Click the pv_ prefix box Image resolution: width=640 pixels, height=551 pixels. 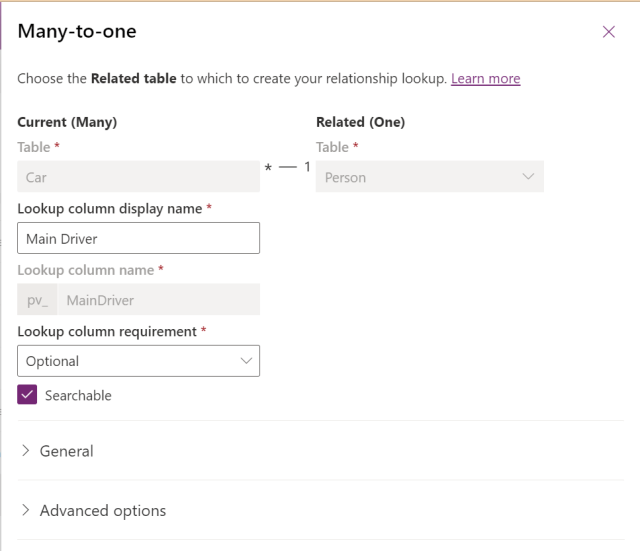point(37,300)
